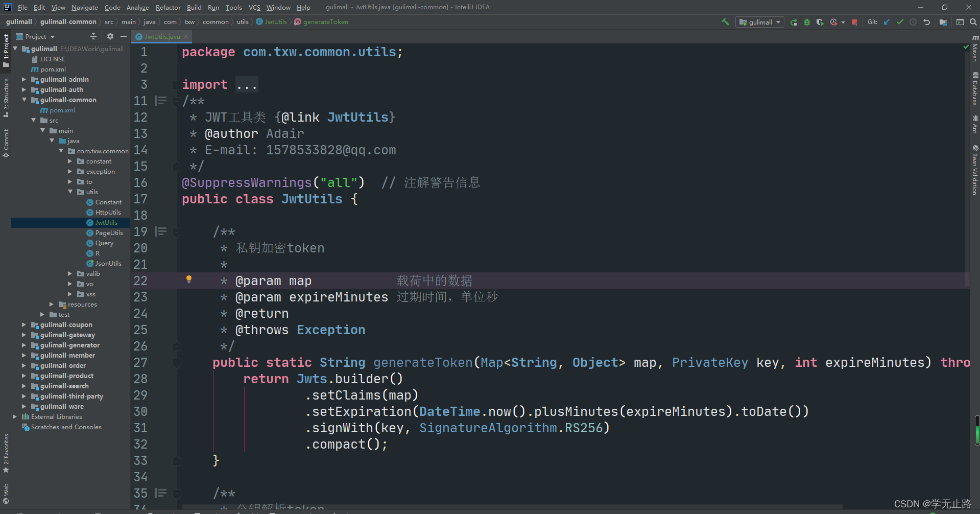The height and width of the screenshot is (514, 980).
Task: Toggle the 2: Favorites side tab
Action: click(x=6, y=454)
